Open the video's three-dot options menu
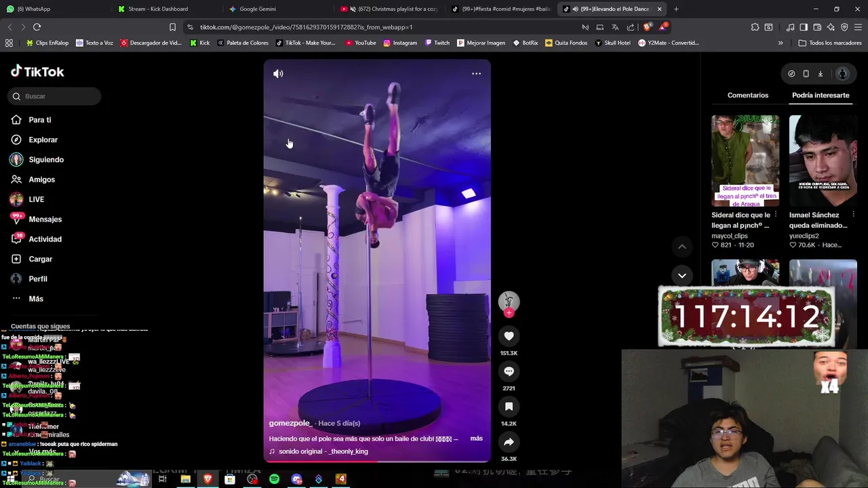868x488 pixels. click(476, 73)
